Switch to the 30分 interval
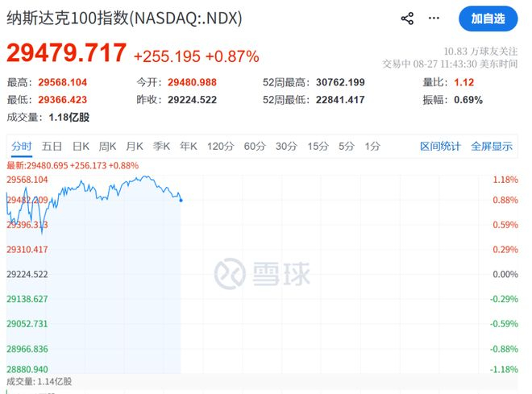532x394 pixels. point(286,146)
